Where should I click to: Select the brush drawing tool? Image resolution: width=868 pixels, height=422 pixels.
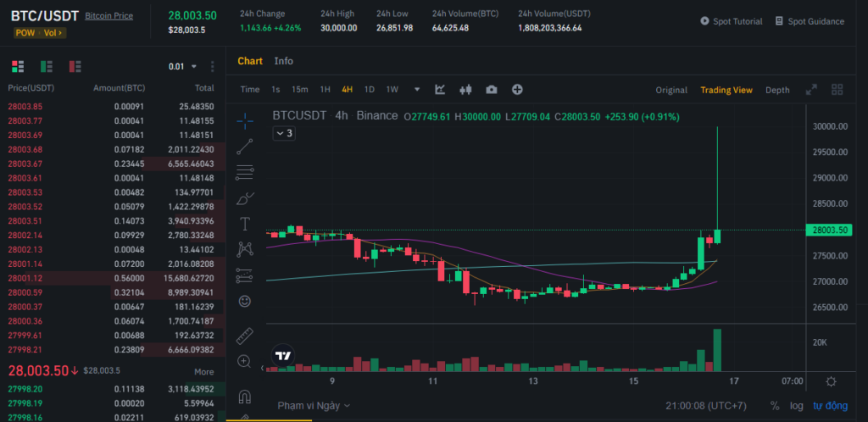[x=245, y=198]
